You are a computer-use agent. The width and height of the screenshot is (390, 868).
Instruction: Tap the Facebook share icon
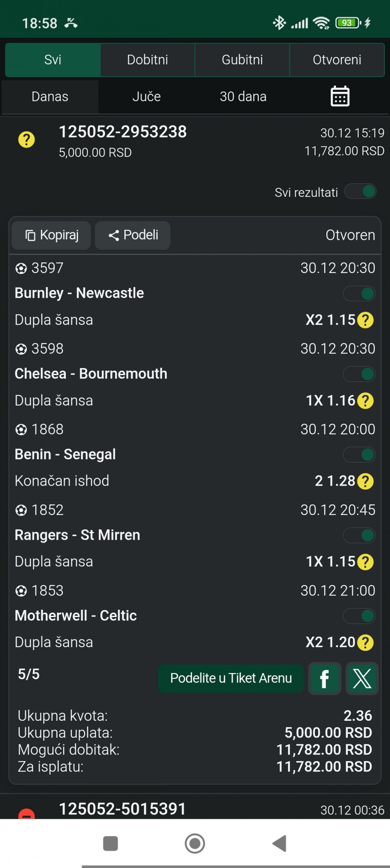(325, 678)
